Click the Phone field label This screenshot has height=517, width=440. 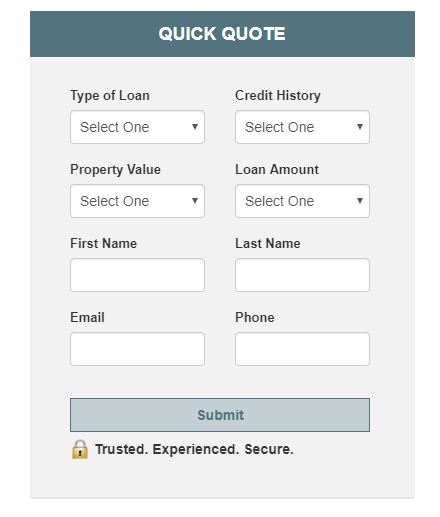click(x=255, y=318)
